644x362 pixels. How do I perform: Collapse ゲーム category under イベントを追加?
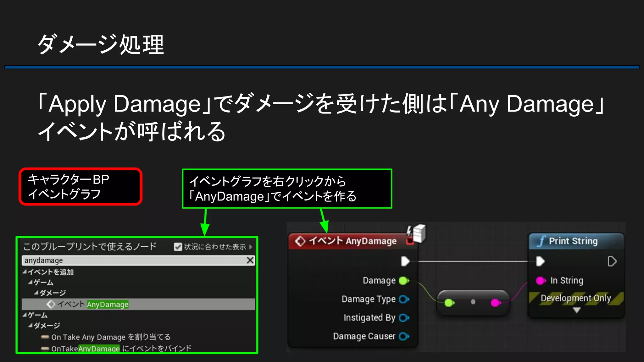(x=30, y=282)
